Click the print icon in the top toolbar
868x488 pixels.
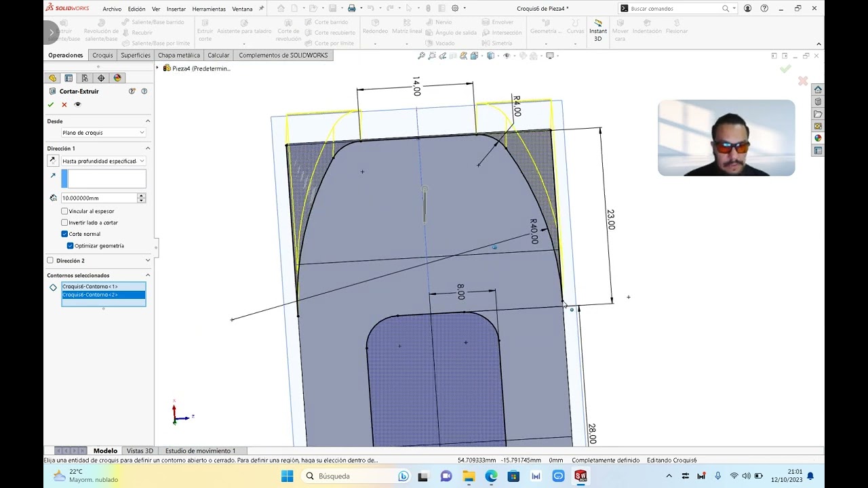pos(352,8)
